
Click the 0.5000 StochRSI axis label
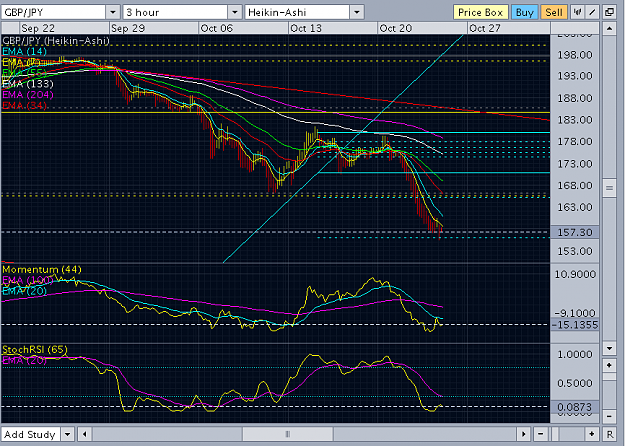[575, 383]
